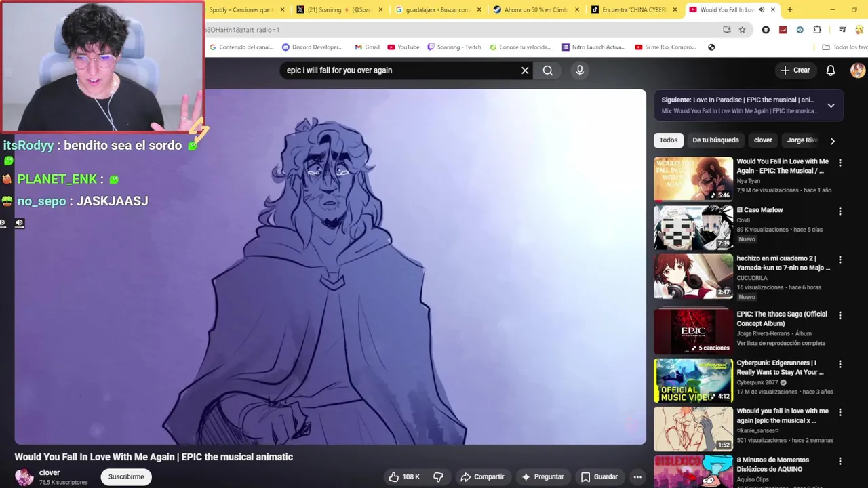This screenshot has height=488, width=868.
Task: Click the magnifier search button
Action: click(x=547, y=70)
